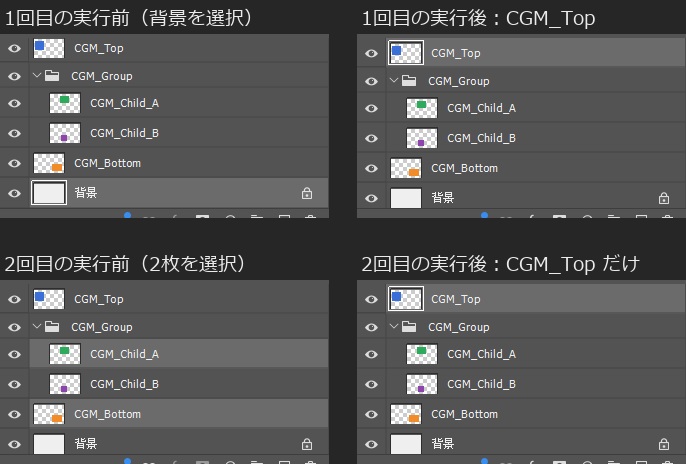The width and height of the screenshot is (686, 464).
Task: Select CGM_Top thumbnail in 1回目の実行前 panel
Action: click(49, 49)
